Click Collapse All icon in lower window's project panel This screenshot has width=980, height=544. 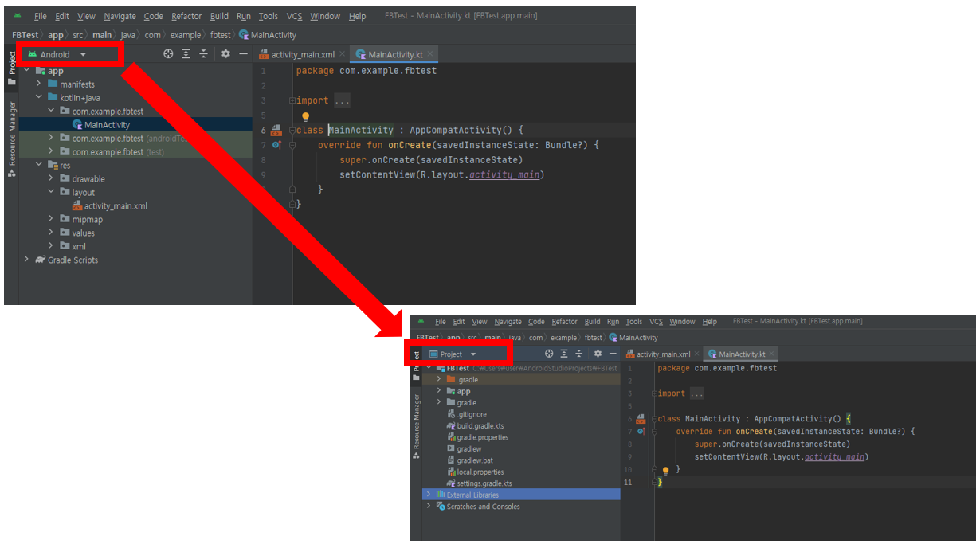click(x=579, y=354)
